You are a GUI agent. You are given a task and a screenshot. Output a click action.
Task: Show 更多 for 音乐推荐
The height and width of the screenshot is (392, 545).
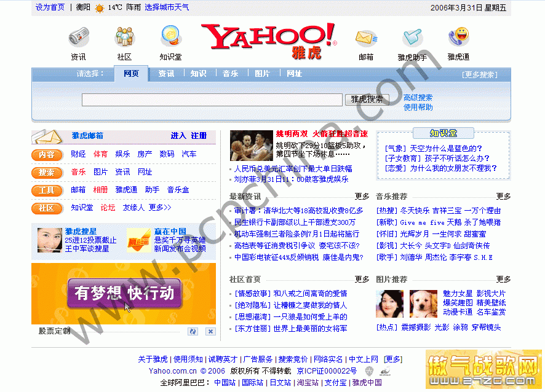point(504,197)
